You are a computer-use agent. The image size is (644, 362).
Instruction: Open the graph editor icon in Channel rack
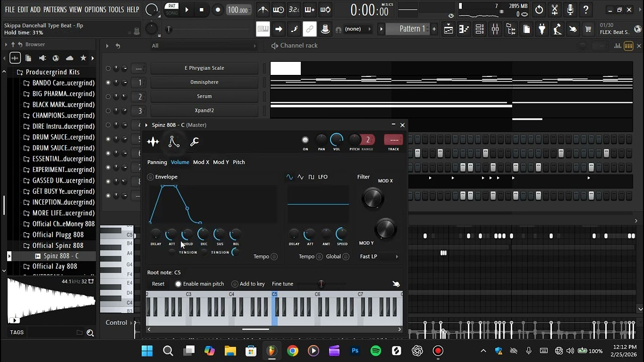[618, 46]
